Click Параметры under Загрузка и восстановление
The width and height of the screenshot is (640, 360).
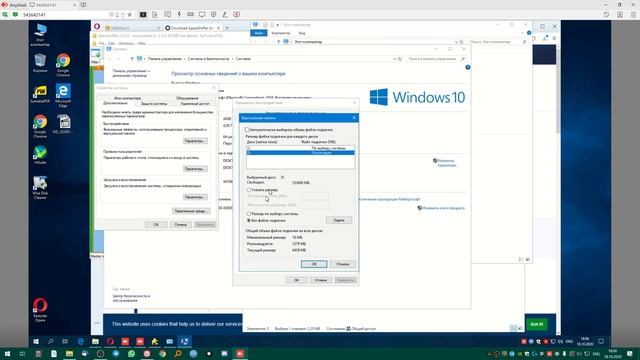pyautogui.click(x=195, y=197)
